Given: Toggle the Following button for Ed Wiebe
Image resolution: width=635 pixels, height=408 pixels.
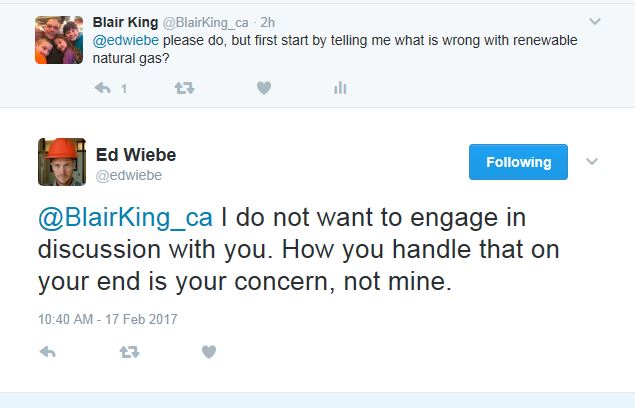Looking at the screenshot, I should click(518, 162).
